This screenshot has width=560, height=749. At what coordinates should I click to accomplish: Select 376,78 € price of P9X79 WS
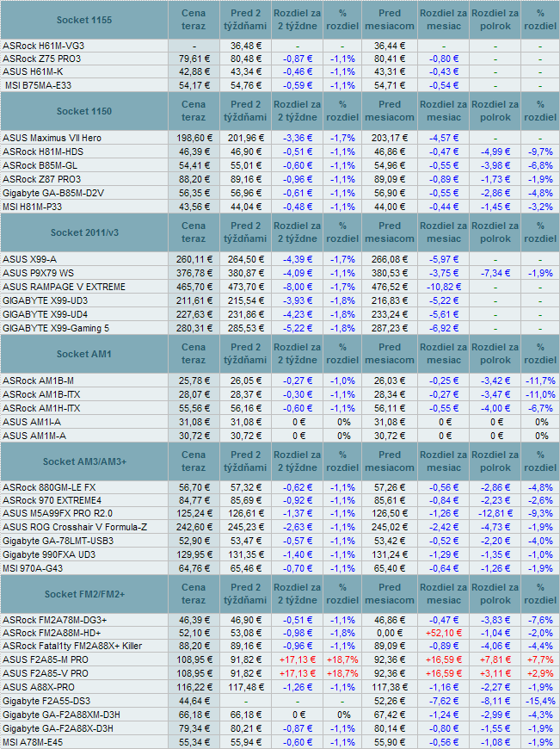(194, 273)
